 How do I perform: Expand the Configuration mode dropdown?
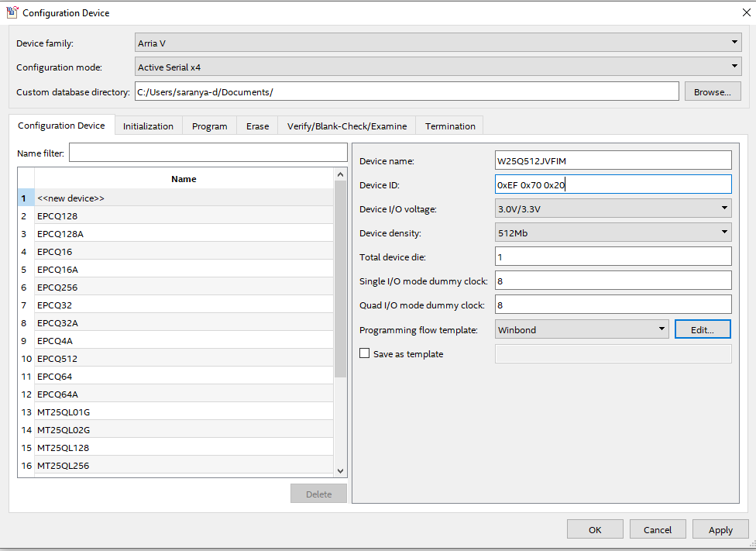tap(438, 67)
